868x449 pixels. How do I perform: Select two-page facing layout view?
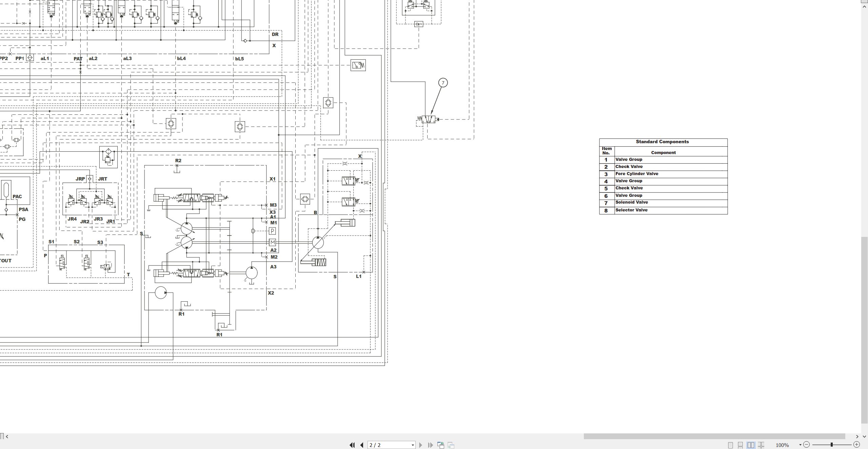pyautogui.click(x=751, y=445)
